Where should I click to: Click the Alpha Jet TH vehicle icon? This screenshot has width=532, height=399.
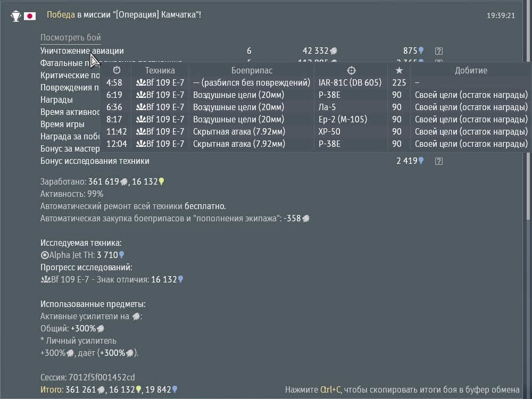click(x=45, y=255)
